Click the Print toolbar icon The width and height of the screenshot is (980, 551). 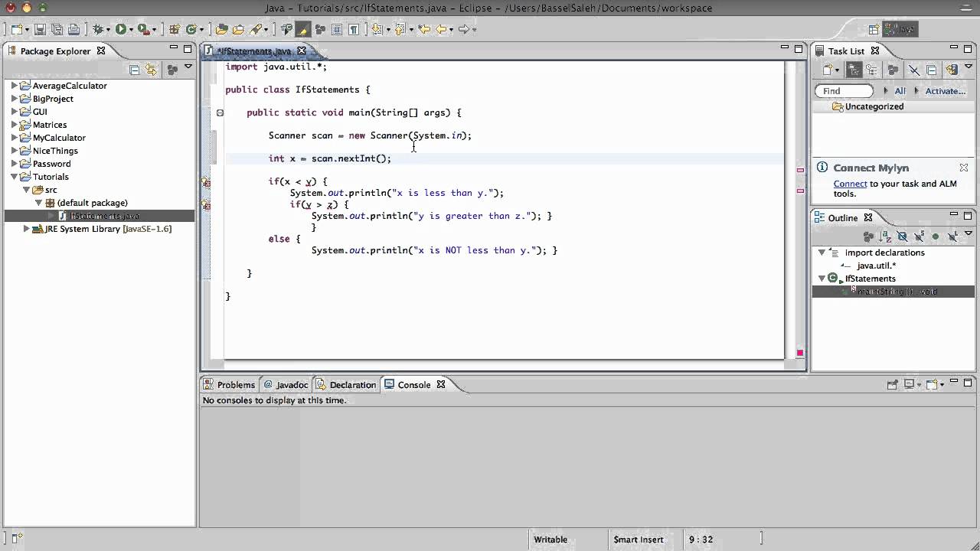[73, 29]
